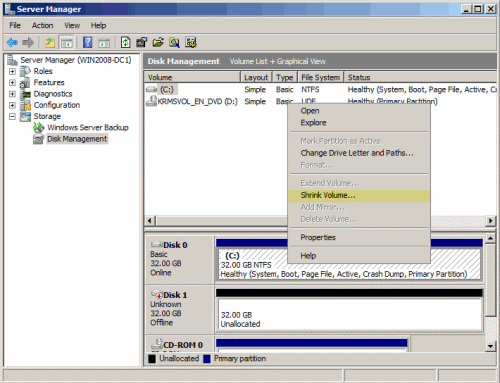Open the View menu

point(72,25)
